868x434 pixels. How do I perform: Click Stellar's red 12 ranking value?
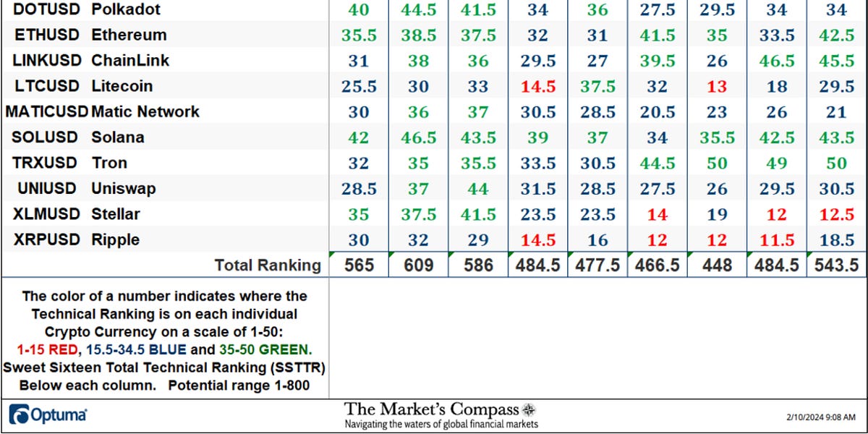(775, 214)
